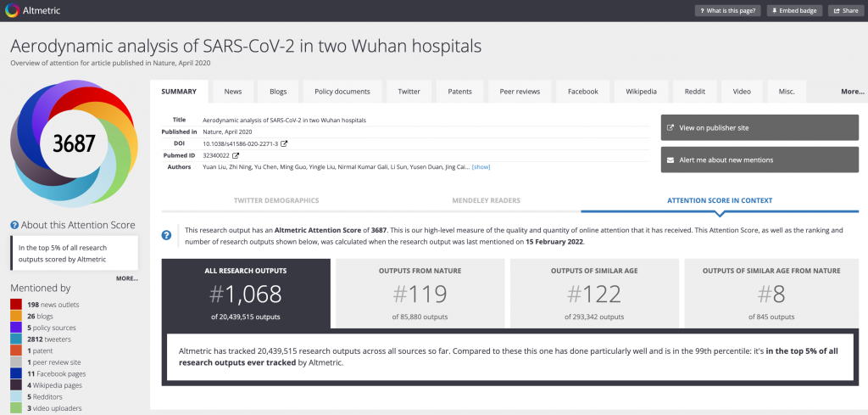Viewport: 868px width, 415px height.
Task: Open the Video tab
Action: 742,92
